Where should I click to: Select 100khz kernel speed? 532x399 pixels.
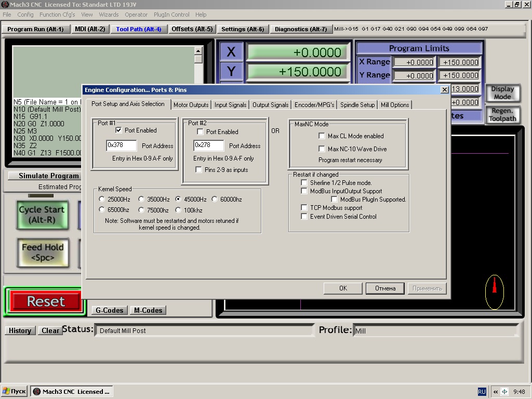pos(178,210)
